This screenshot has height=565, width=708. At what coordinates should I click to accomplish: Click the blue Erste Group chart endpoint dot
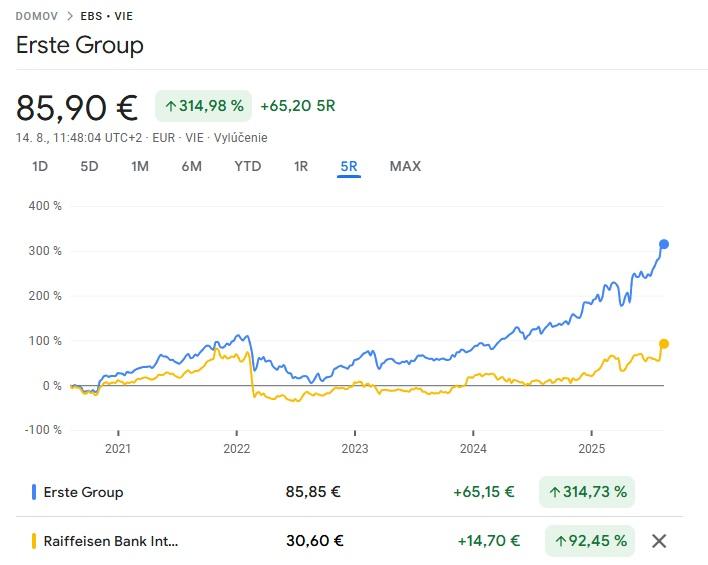click(663, 244)
